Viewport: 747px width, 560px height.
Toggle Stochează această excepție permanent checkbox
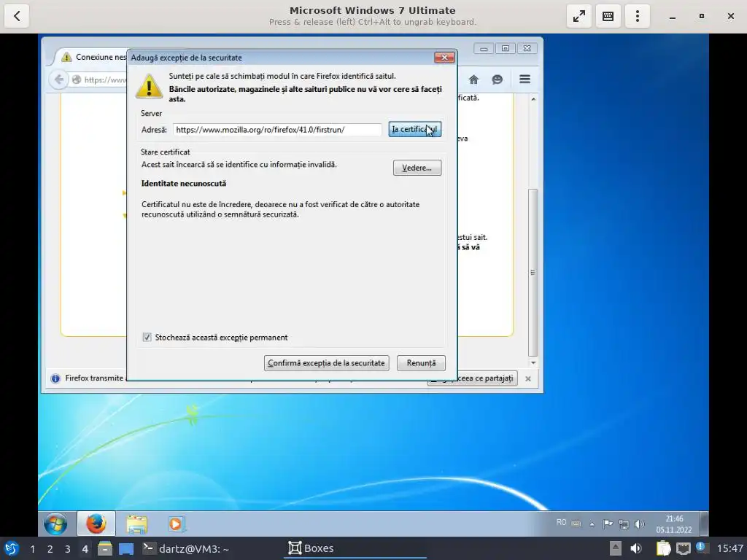click(147, 337)
